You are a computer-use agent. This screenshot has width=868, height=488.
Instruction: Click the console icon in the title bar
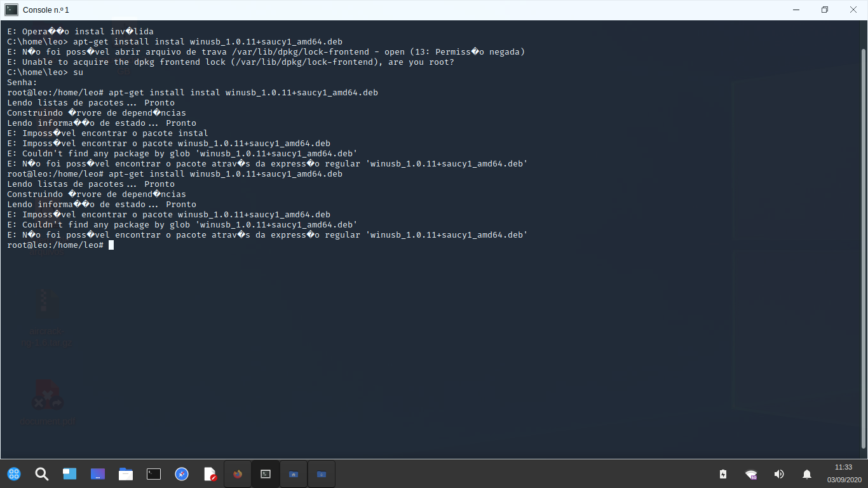point(12,10)
